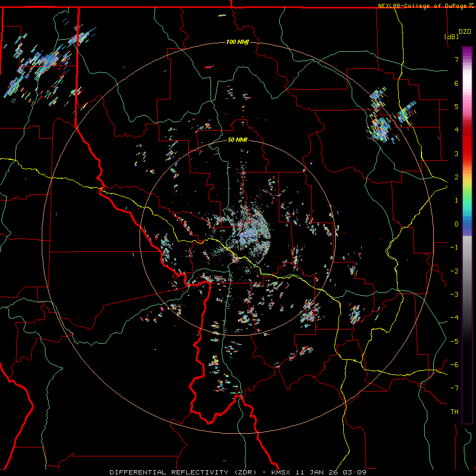Click the -2 value on the color scale
The height and width of the screenshot is (476, 476).
(x=454, y=271)
